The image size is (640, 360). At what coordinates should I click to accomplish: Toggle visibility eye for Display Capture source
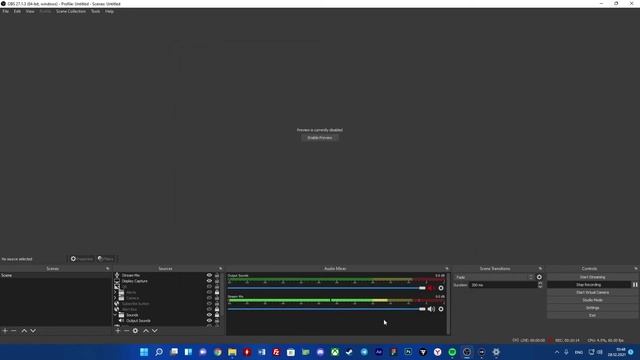pyautogui.click(x=209, y=281)
